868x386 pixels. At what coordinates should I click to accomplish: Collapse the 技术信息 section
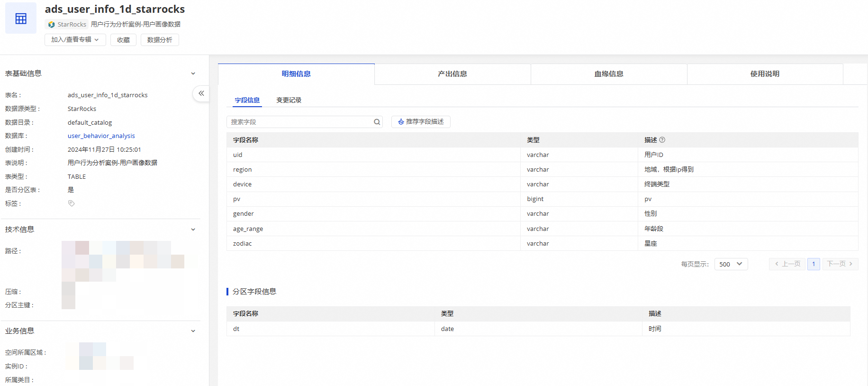(193, 230)
